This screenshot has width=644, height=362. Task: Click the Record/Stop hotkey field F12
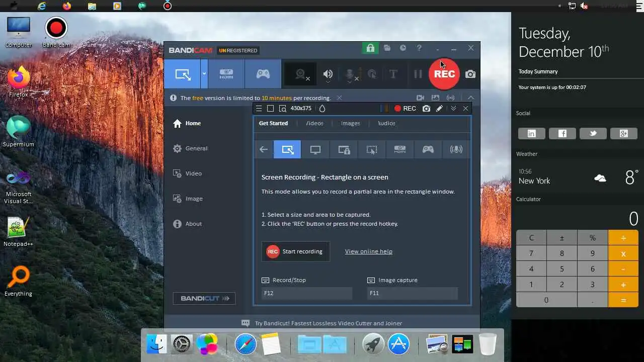click(x=307, y=293)
